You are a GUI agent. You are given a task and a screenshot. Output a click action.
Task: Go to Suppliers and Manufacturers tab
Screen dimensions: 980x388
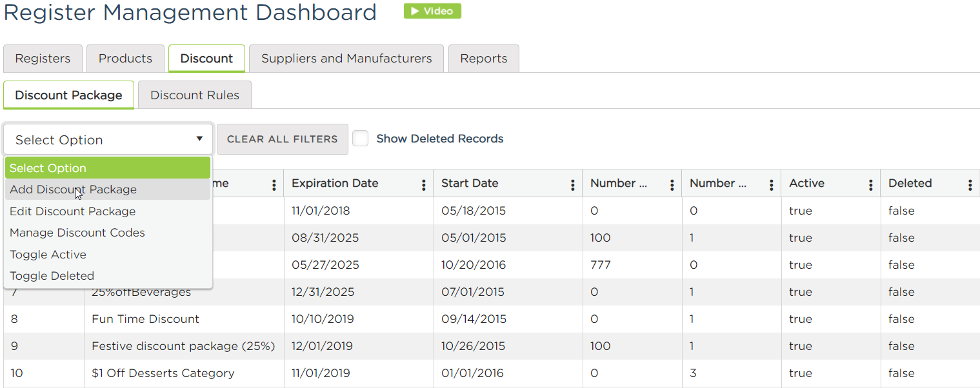point(346,59)
